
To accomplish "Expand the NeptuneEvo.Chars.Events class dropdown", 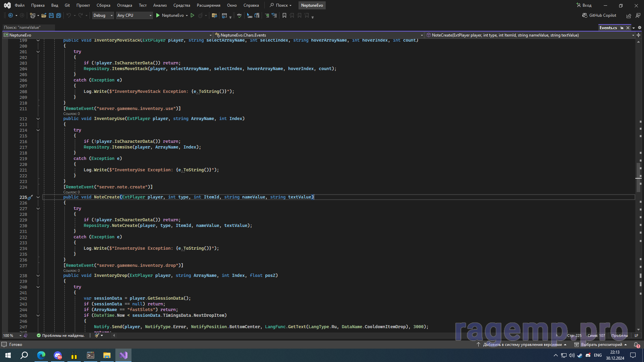I will 422,35.
